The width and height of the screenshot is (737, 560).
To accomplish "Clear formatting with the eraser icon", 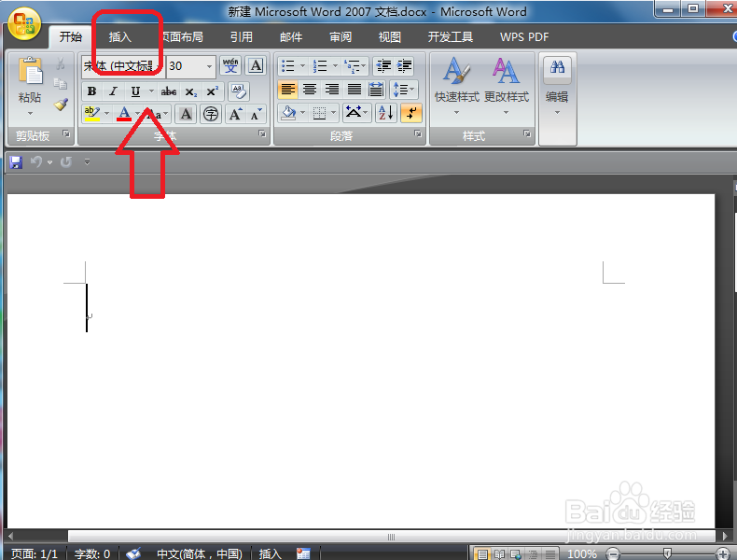I will 239,91.
